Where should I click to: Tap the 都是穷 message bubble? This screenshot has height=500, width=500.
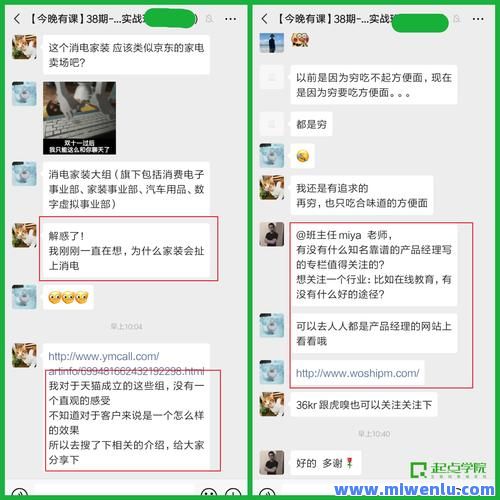coord(311,124)
